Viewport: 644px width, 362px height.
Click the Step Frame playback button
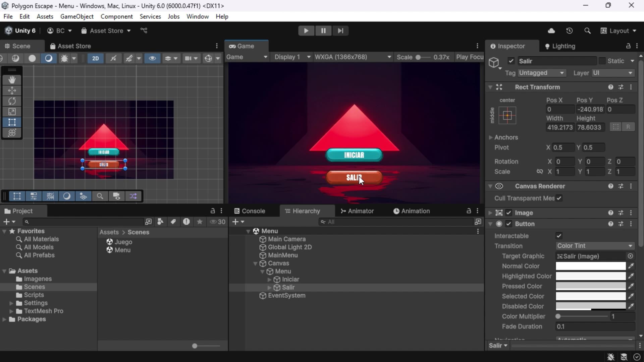pyautogui.click(x=340, y=31)
